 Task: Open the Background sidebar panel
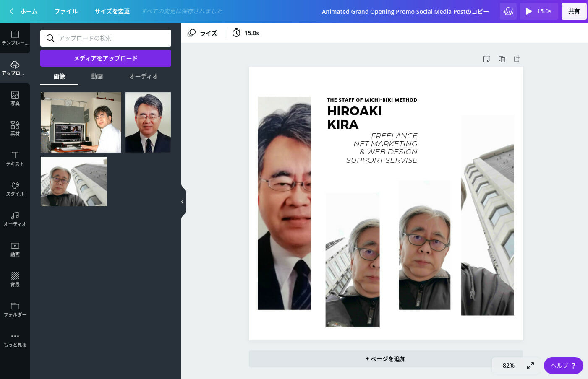point(15,279)
